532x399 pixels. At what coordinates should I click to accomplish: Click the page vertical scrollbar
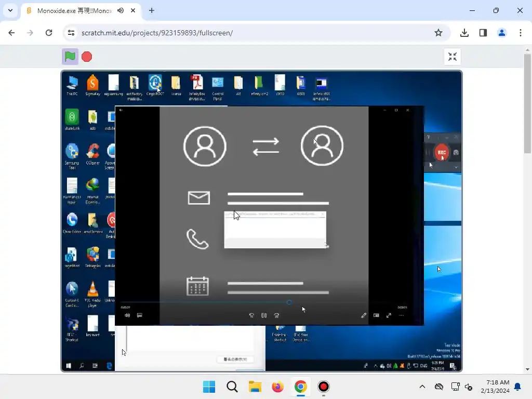527,103
